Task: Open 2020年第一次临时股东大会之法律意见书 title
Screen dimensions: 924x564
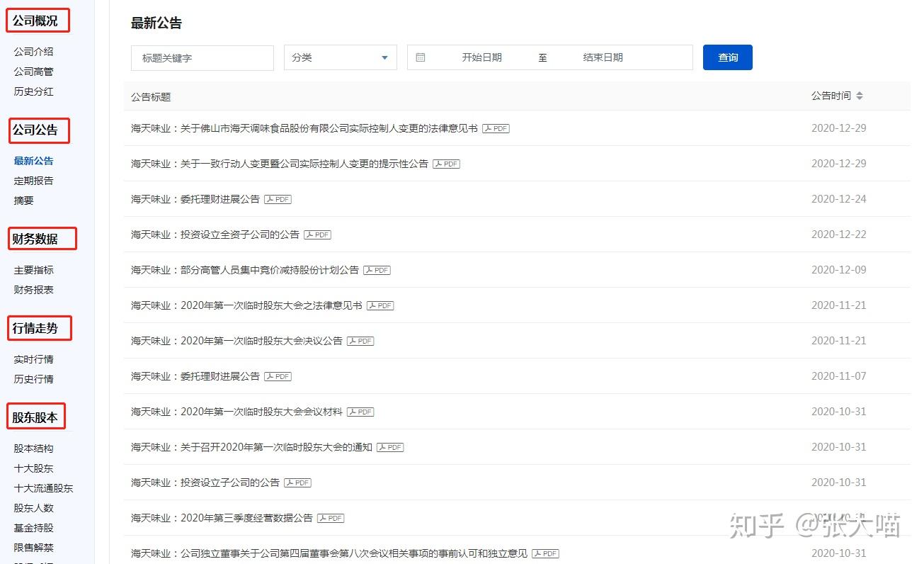Action: tap(246, 305)
